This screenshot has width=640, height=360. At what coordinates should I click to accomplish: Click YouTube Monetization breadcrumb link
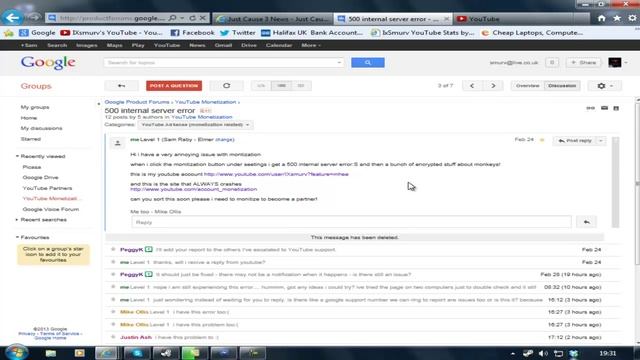pos(205,102)
